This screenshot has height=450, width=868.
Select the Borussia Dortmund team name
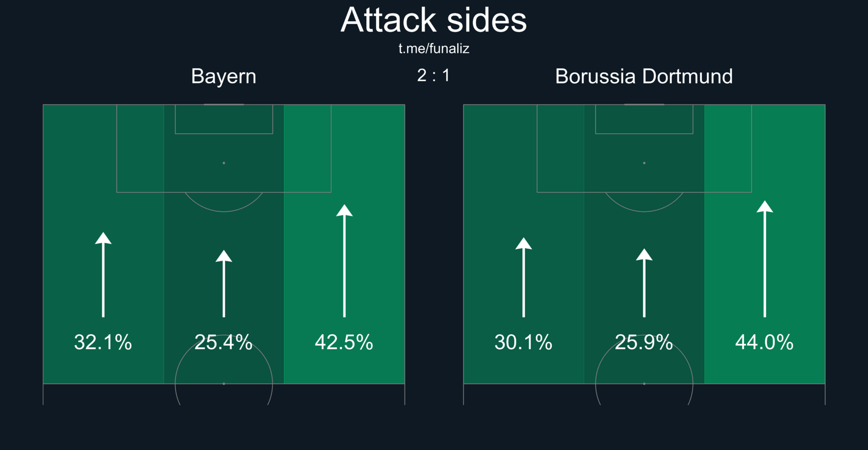pyautogui.click(x=644, y=76)
